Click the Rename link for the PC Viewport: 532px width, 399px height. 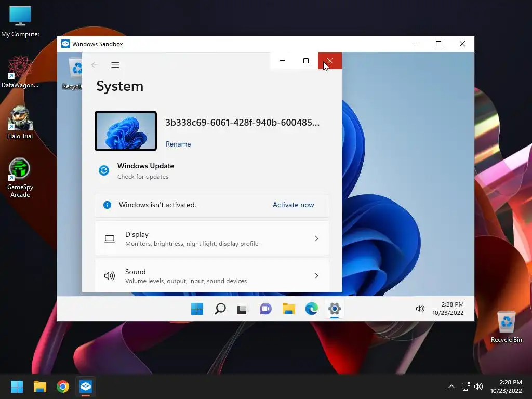point(178,144)
